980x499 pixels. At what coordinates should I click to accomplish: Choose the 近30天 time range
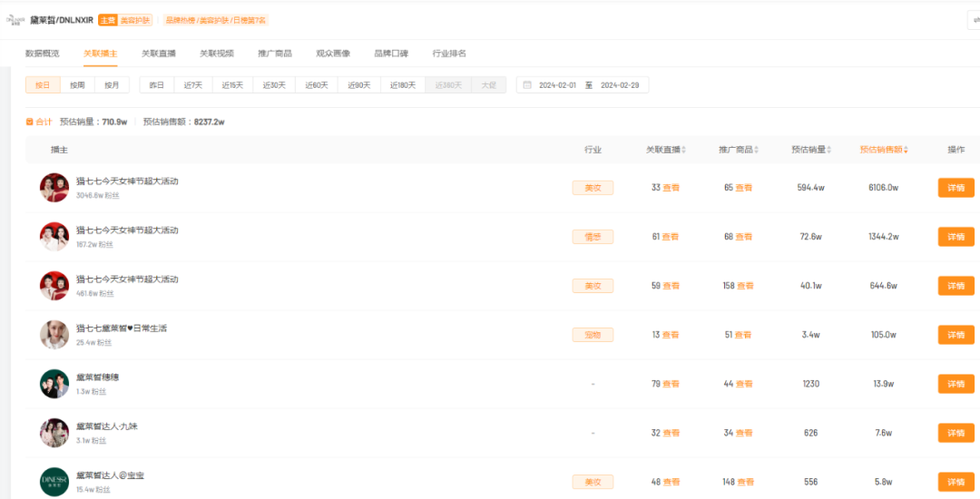coord(274,85)
